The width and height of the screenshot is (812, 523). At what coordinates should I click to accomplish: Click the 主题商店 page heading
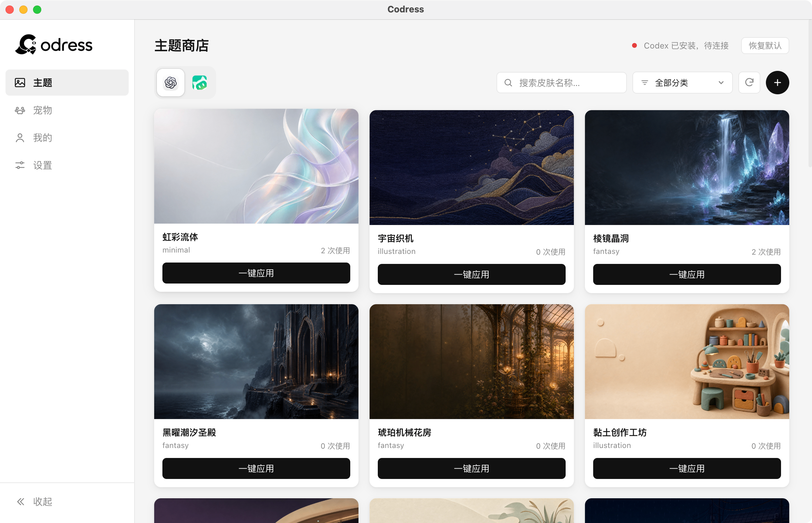[182, 46]
